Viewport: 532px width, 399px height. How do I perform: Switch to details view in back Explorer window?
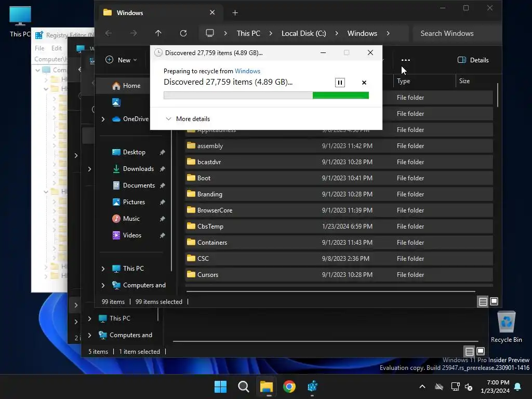pyautogui.click(x=469, y=351)
